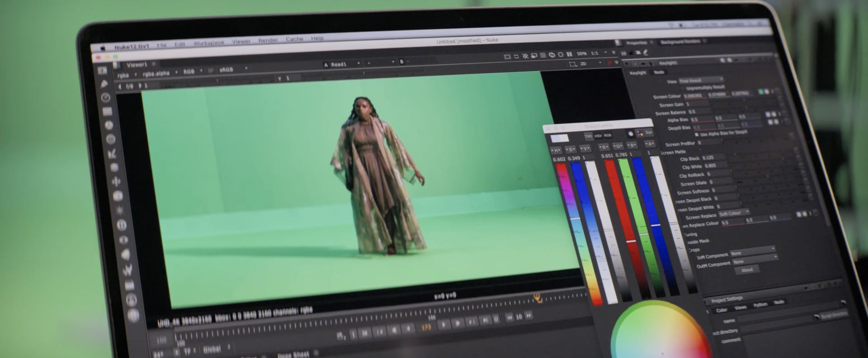The height and width of the screenshot is (358, 868).
Task: Open the 3D nodes cube icon
Action: tap(118, 196)
